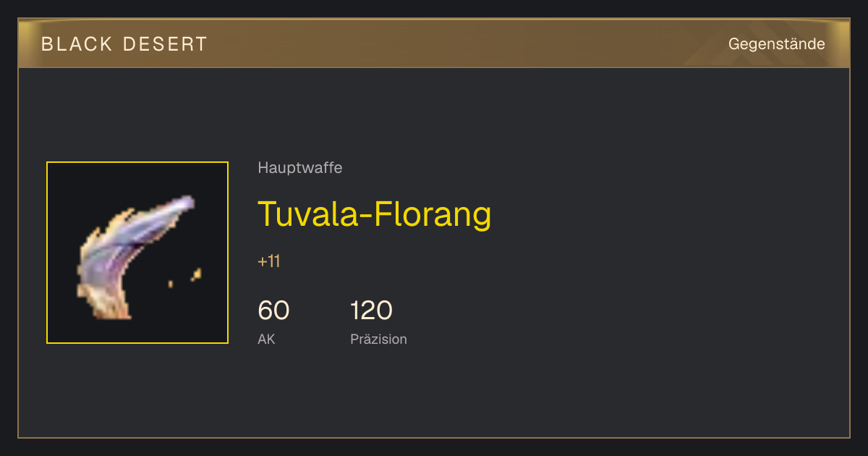Click the AK value 60

coord(273,311)
